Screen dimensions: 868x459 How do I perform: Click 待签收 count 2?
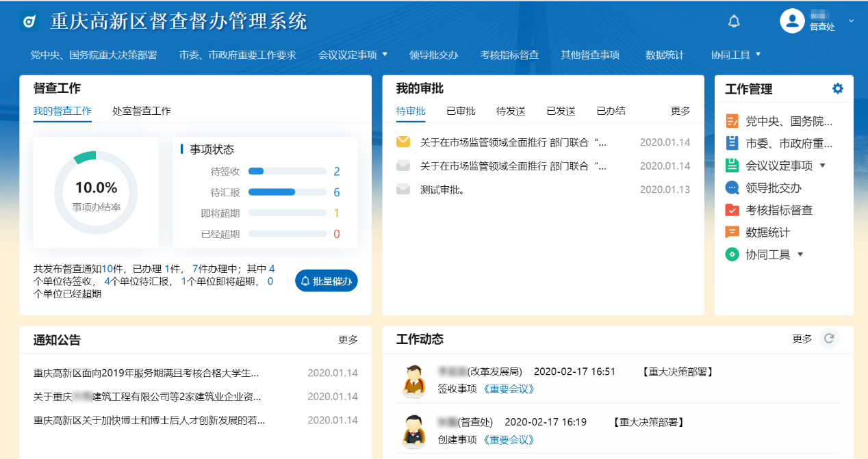click(337, 171)
